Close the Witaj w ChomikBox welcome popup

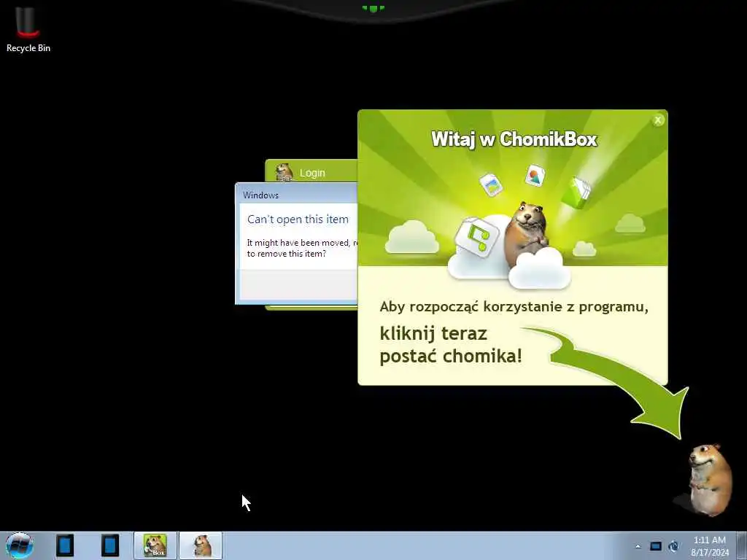pyautogui.click(x=658, y=120)
